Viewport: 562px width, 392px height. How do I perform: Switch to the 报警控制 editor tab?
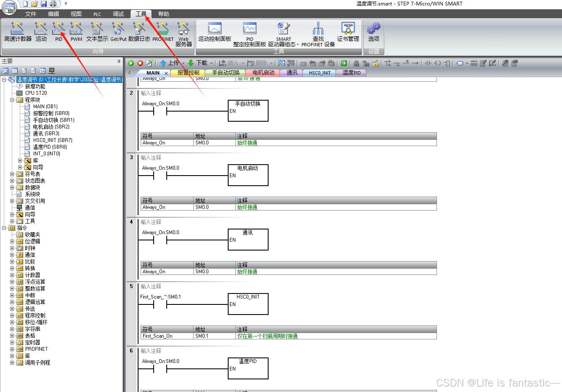[x=188, y=73]
